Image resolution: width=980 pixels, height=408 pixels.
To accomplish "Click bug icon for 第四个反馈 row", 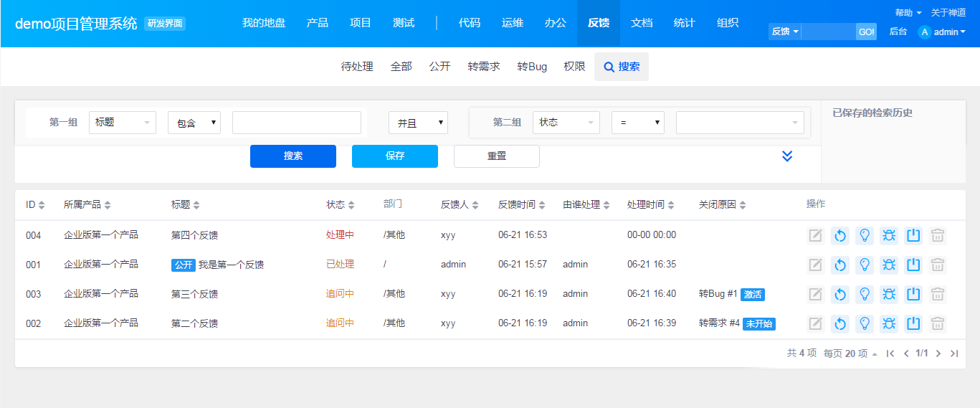I will coord(889,235).
